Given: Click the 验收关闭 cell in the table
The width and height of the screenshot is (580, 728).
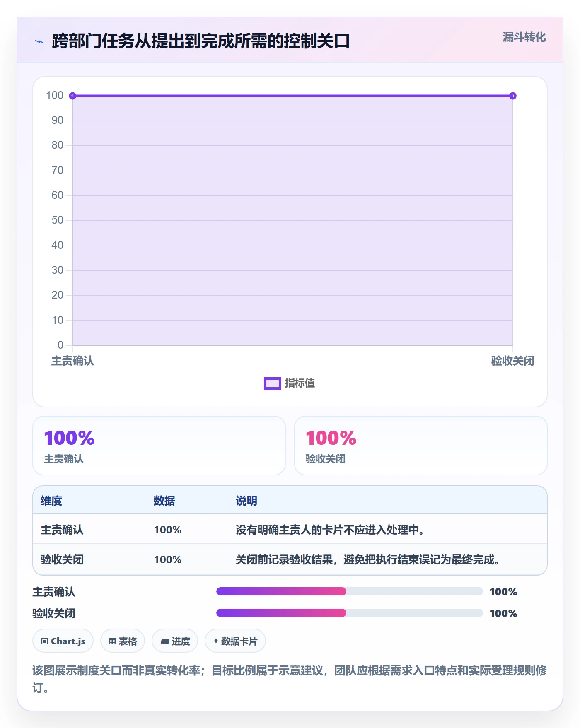Looking at the screenshot, I should pos(62,560).
